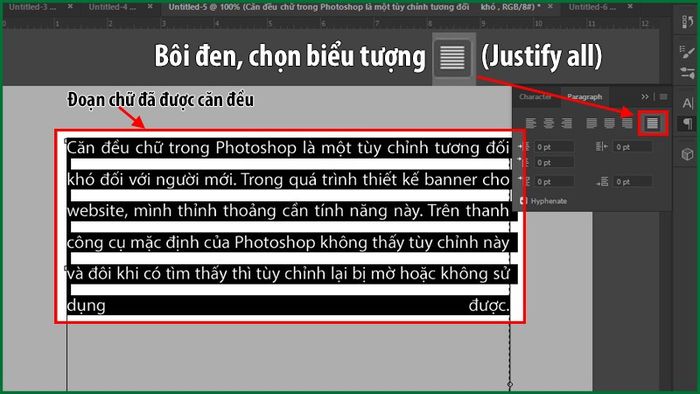Screen dimensions: 700x394
Task: Close the Untitled-4 document tab
Action: 150,6
